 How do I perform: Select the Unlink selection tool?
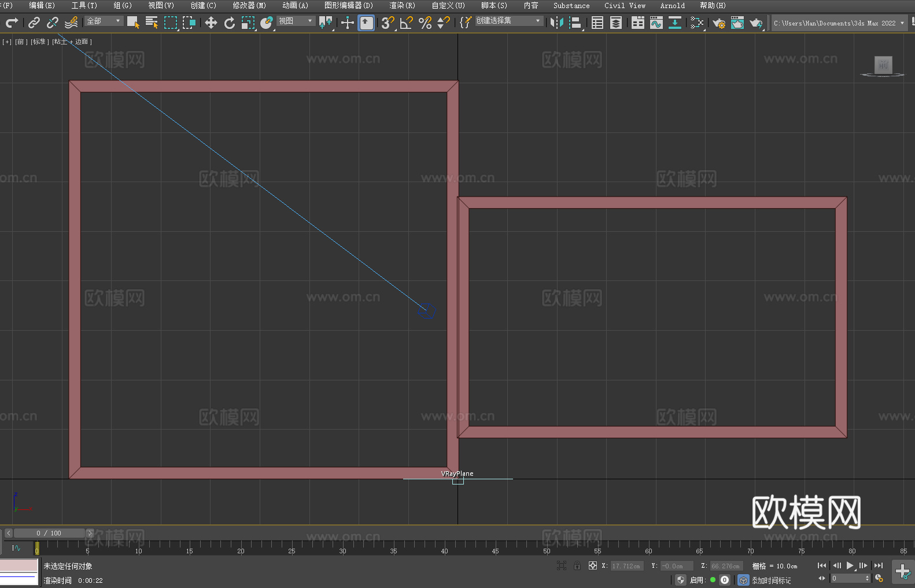point(53,23)
